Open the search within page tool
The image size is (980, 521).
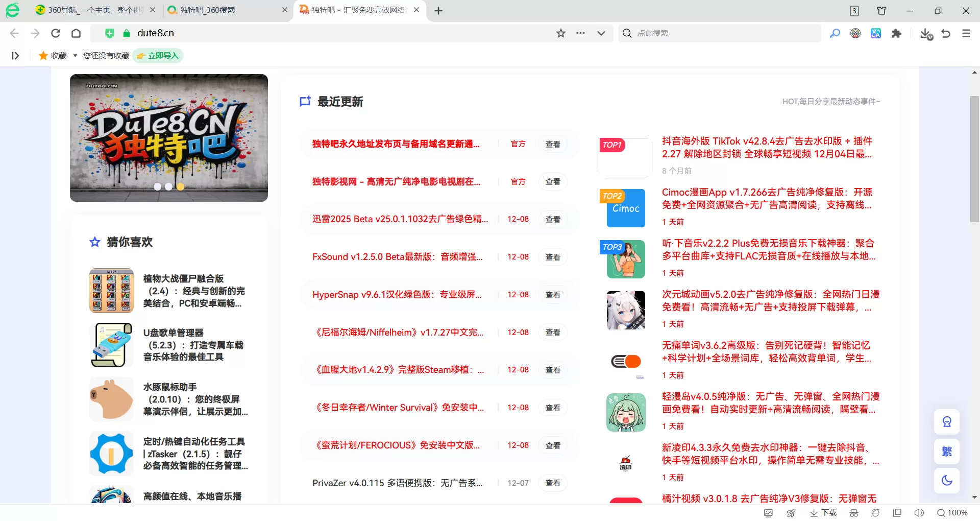click(x=835, y=33)
